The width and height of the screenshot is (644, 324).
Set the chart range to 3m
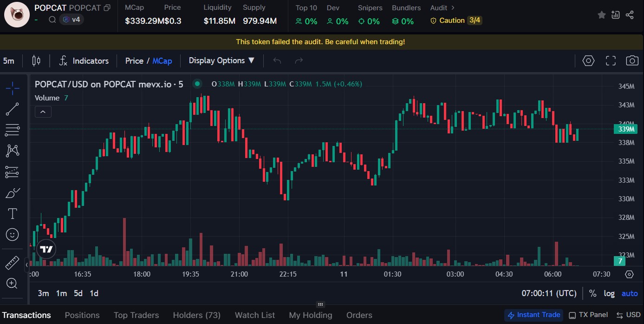tap(43, 293)
